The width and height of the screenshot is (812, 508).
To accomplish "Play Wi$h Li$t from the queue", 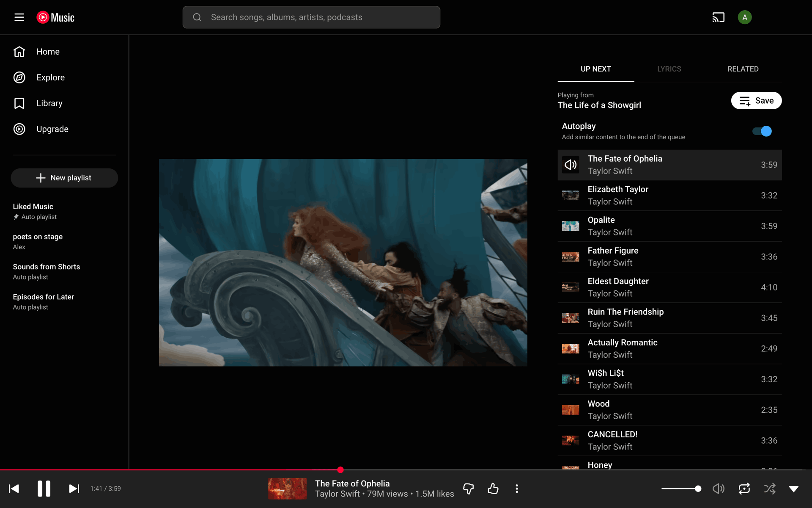I will click(x=669, y=379).
